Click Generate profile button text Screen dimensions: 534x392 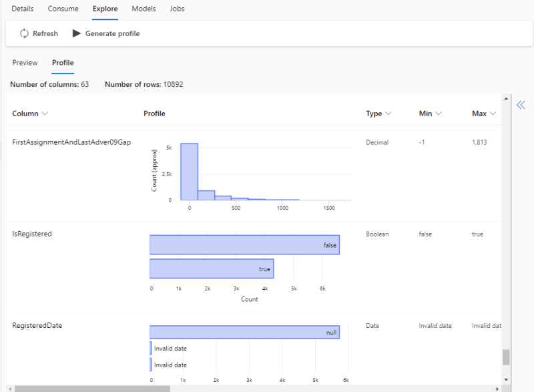pyautogui.click(x=112, y=33)
